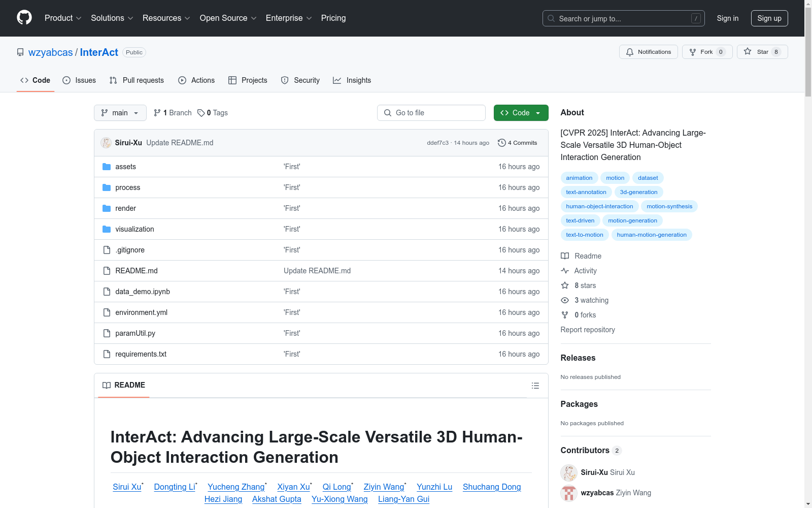Expand the Solutions menu

(112, 18)
